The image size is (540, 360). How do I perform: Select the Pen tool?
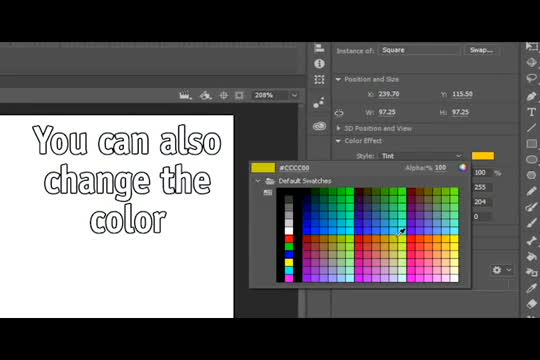pos(531,96)
